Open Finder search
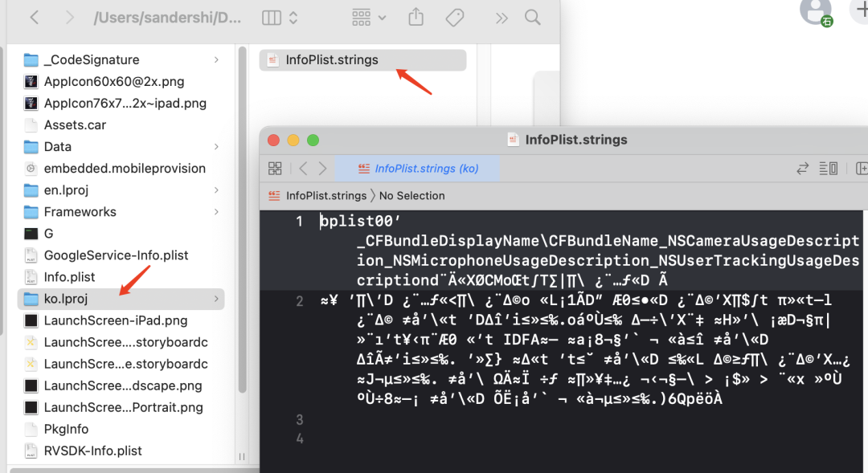The width and height of the screenshot is (868, 473). pos(533,18)
